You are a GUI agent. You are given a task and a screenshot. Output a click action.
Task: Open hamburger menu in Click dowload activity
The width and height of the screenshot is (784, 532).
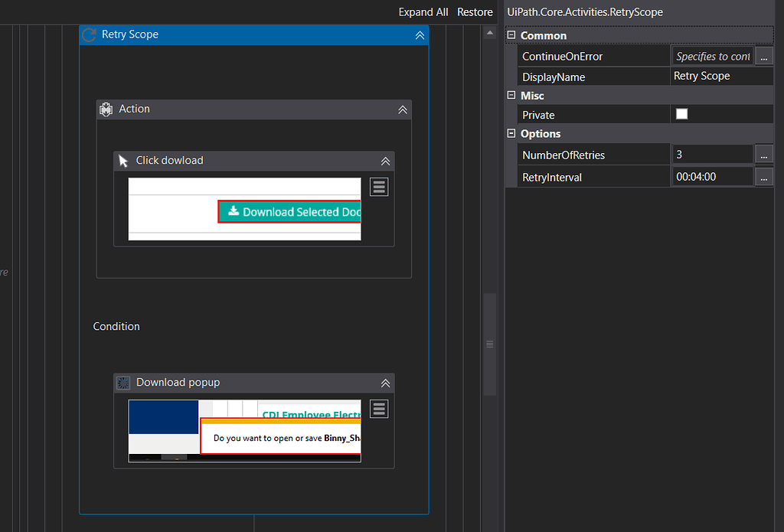pos(379,187)
